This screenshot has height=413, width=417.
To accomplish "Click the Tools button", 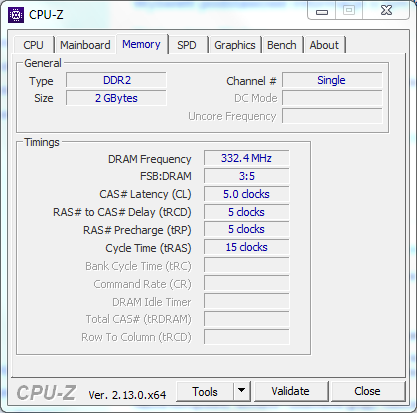I will click(x=205, y=391).
